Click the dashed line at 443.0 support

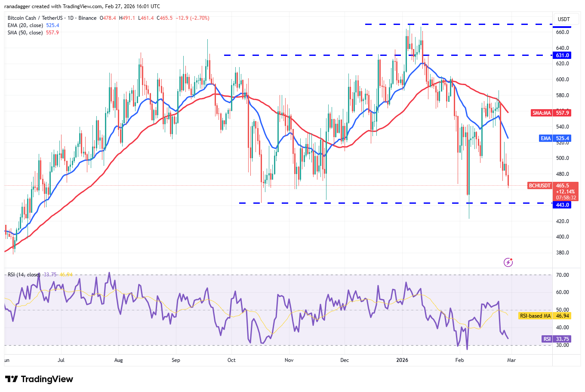coord(387,203)
